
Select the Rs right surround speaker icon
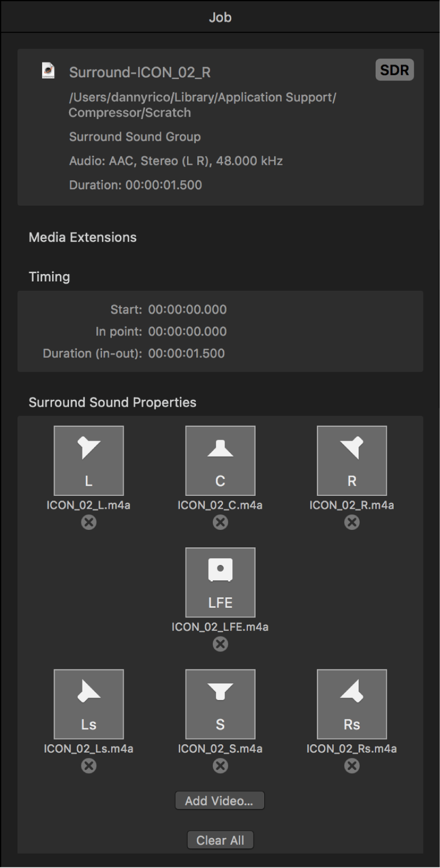[351, 704]
